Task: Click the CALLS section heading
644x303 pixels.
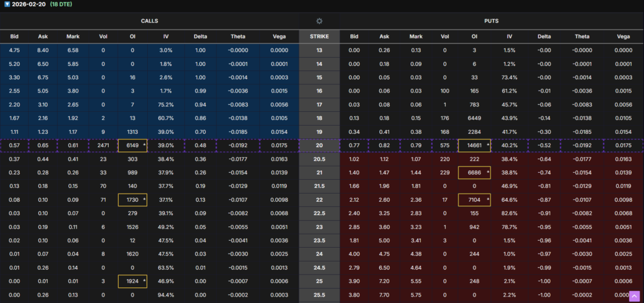Action: (x=150, y=21)
